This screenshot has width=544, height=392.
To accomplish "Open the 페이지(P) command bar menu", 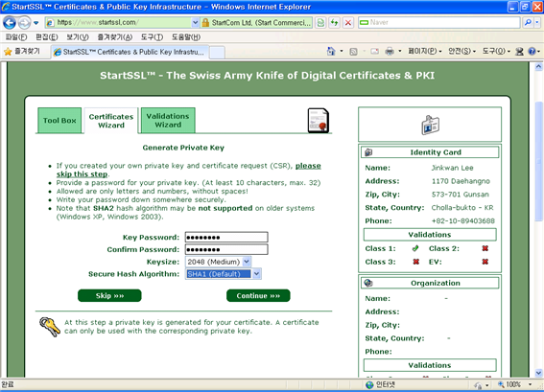I will click(425, 52).
